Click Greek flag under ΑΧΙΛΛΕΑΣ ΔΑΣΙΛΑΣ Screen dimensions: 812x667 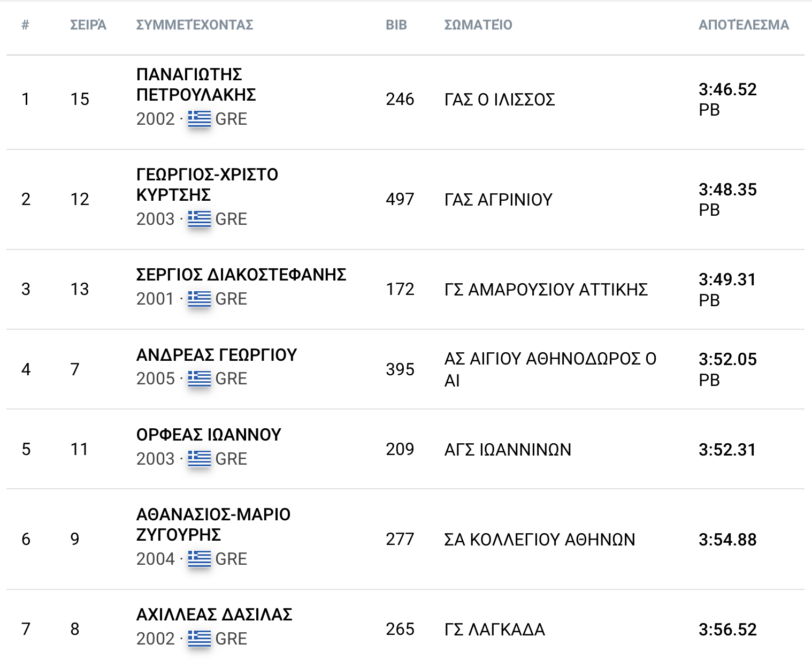click(x=199, y=639)
